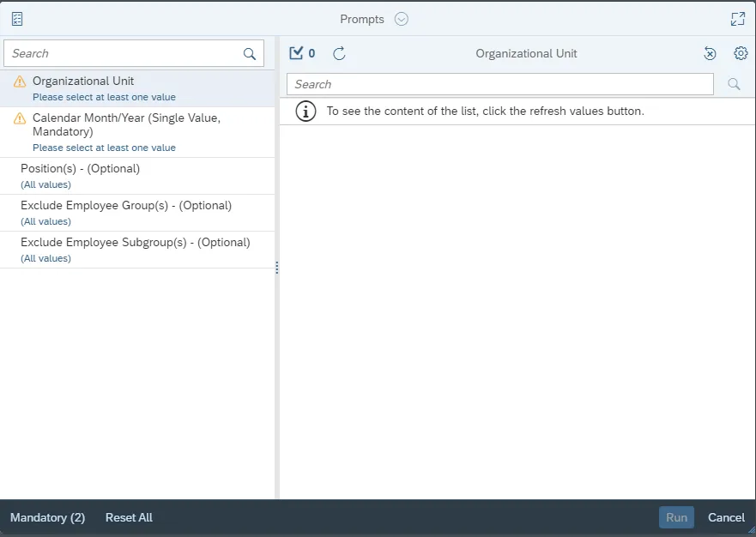
Task: Click the full screen expand icon
Action: click(x=737, y=19)
